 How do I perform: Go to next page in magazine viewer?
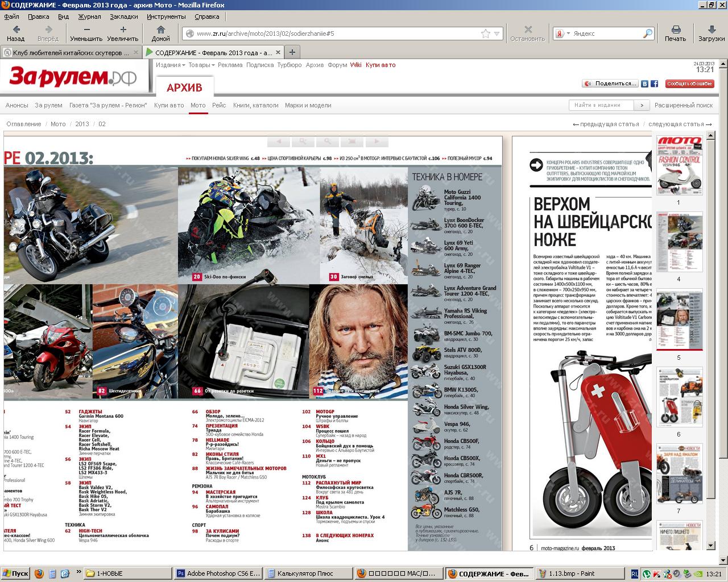[x=377, y=142]
